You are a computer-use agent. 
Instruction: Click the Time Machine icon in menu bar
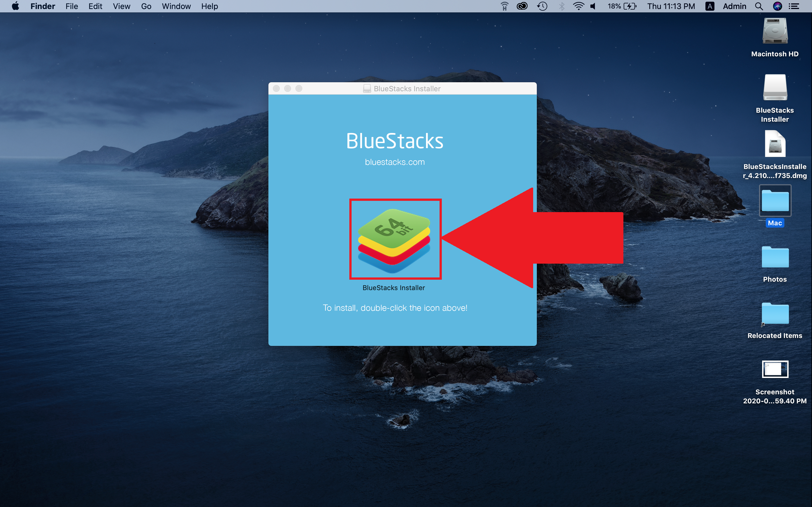pyautogui.click(x=541, y=6)
